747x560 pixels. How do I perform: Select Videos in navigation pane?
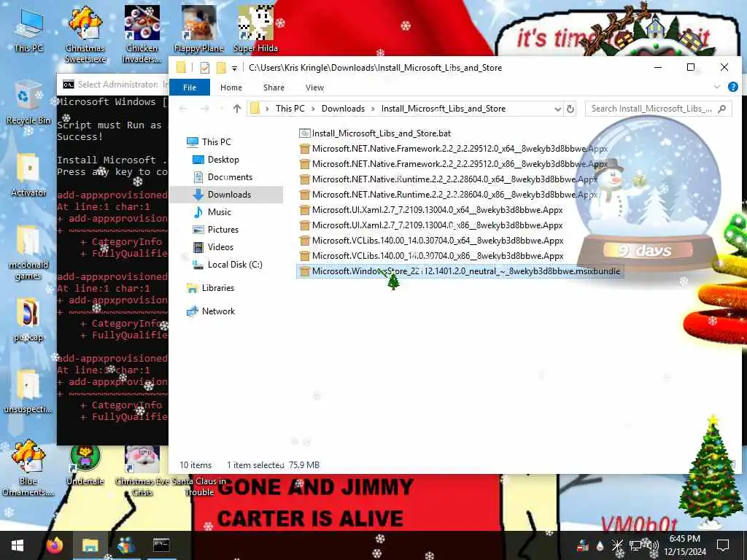click(x=220, y=247)
